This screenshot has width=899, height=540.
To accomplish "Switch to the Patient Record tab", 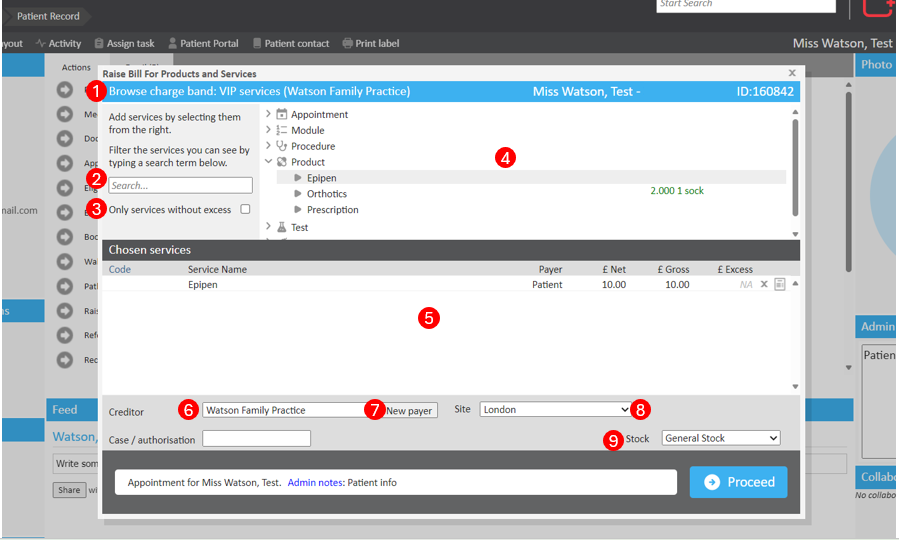I will 48,17.
